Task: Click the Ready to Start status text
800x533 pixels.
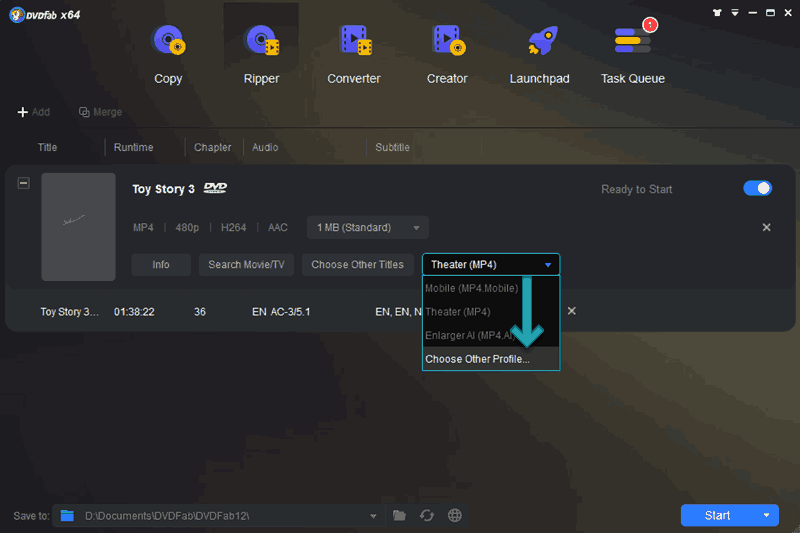Action: point(637,189)
